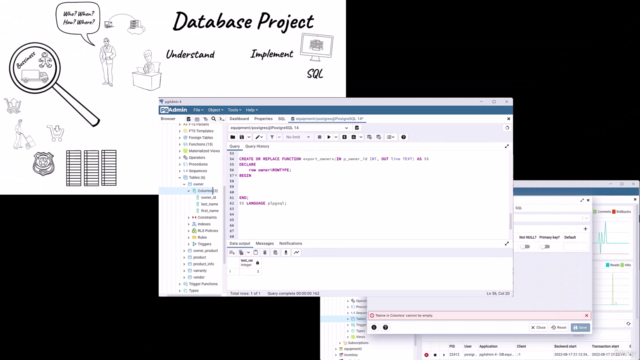This screenshot has height=360, width=640.
Task: Click the query tool Help question icon
Action: (x=404, y=137)
